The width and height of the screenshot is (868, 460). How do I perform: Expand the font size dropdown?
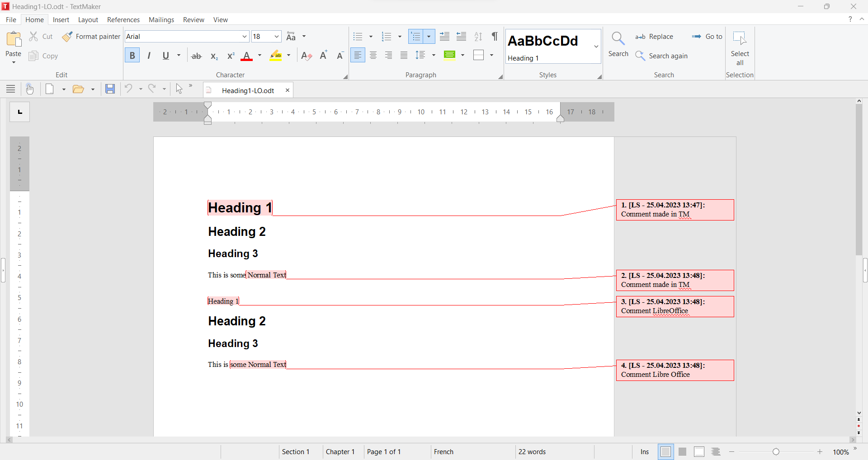pos(277,37)
